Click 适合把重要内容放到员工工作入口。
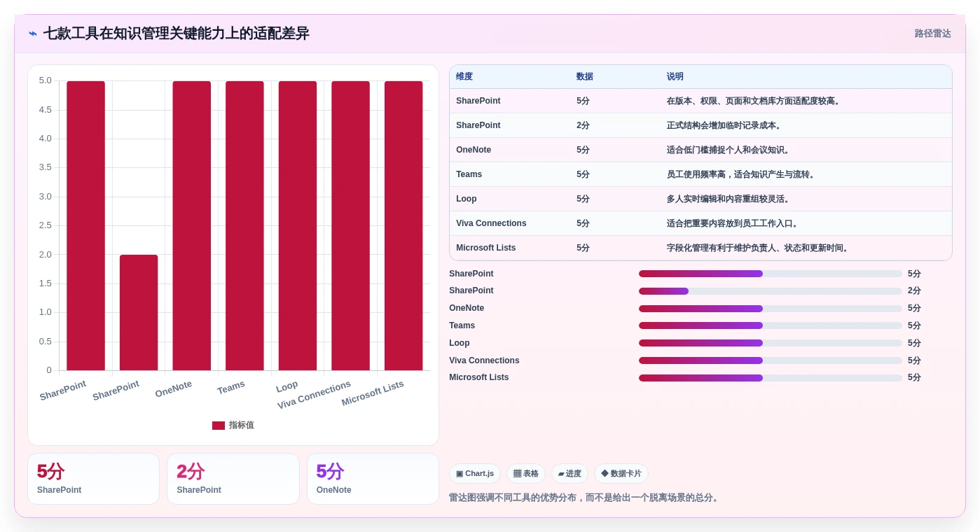The height and width of the screenshot is (532, 980). (x=733, y=223)
